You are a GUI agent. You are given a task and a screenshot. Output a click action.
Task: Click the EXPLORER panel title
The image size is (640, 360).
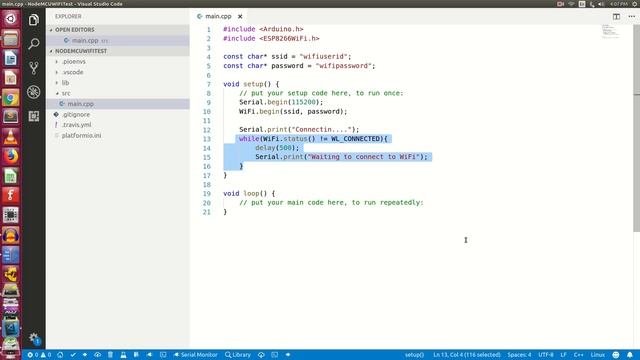click(x=68, y=16)
